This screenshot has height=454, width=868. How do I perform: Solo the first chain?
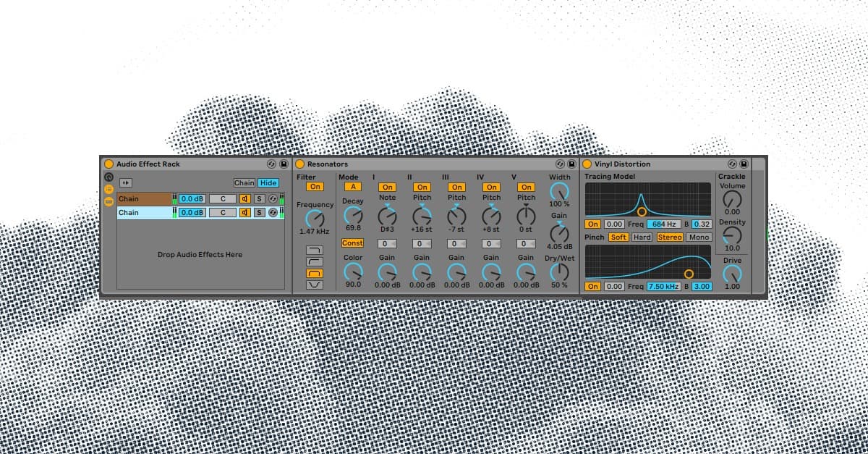pos(259,198)
